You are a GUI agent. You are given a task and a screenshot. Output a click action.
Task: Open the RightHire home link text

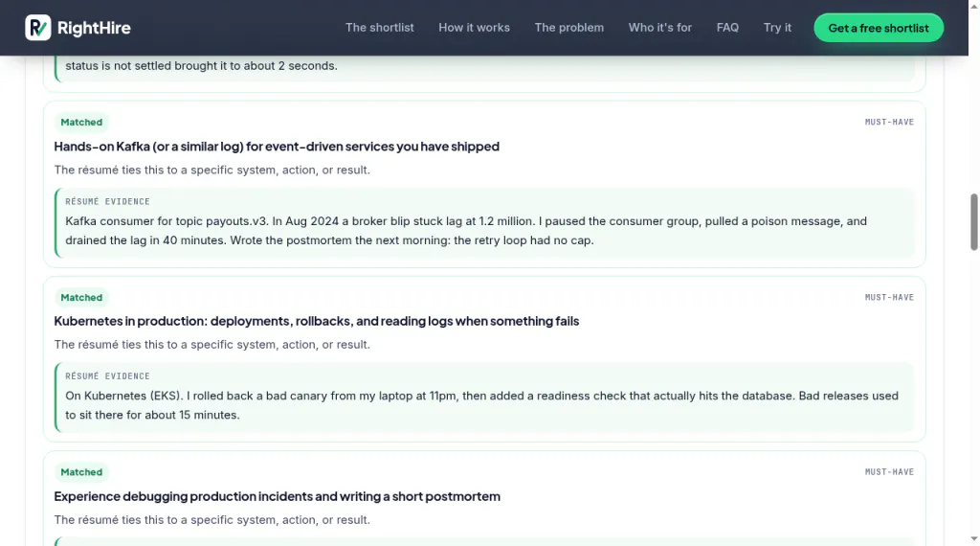[x=94, y=28]
